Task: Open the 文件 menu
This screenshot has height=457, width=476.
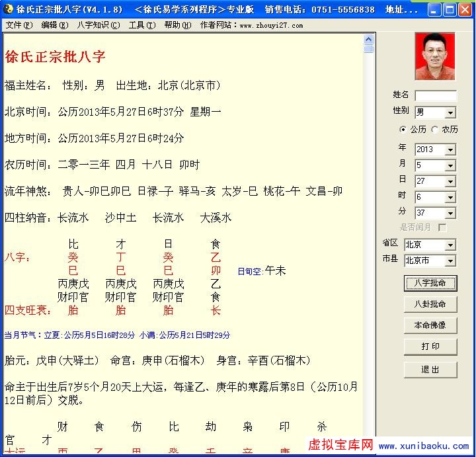Action: pos(19,25)
